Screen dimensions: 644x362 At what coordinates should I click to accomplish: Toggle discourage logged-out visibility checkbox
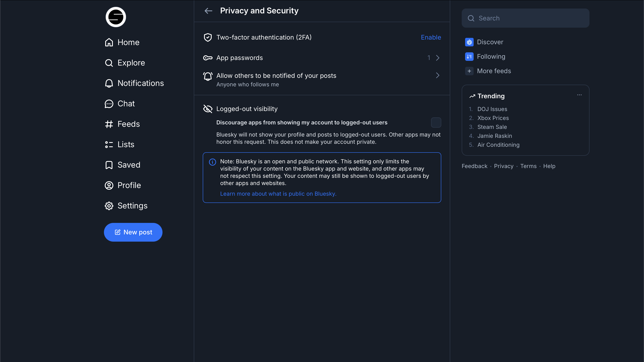tap(436, 123)
